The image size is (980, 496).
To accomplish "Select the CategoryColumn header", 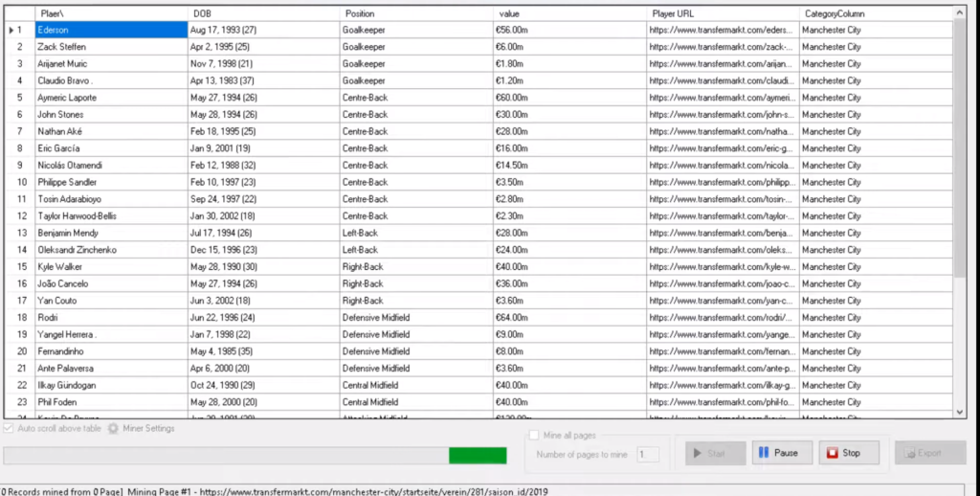I will (x=875, y=13).
